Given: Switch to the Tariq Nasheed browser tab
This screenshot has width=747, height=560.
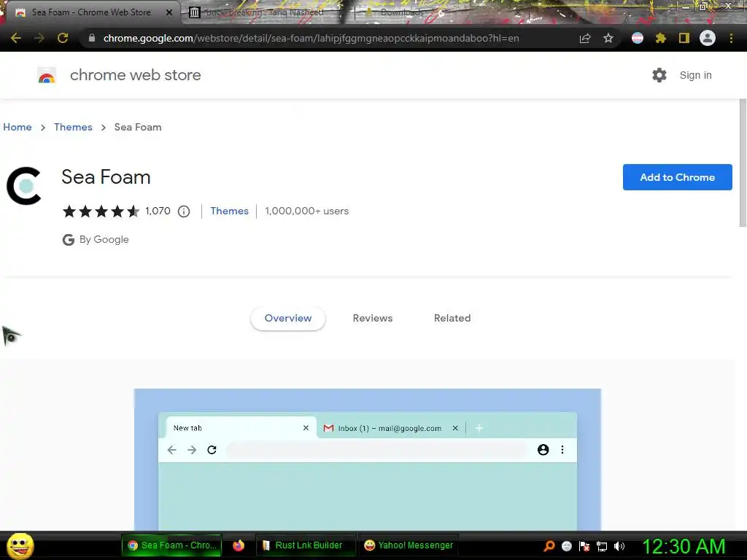Looking at the screenshot, I should (264, 12).
